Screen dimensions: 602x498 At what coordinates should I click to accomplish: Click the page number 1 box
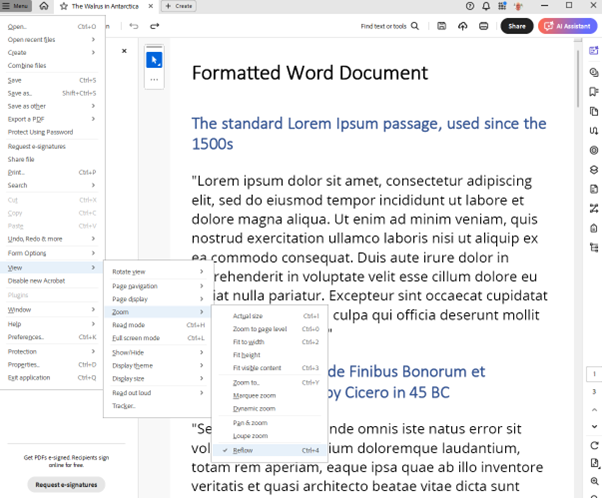(594, 374)
